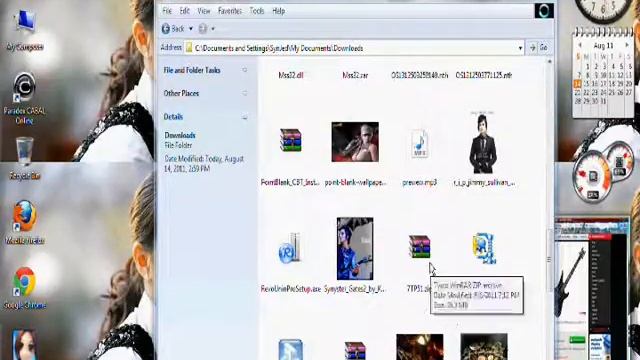The image size is (640, 360).
Task: Launch the Google Chrome desktop shortcut
Action: click(24, 282)
